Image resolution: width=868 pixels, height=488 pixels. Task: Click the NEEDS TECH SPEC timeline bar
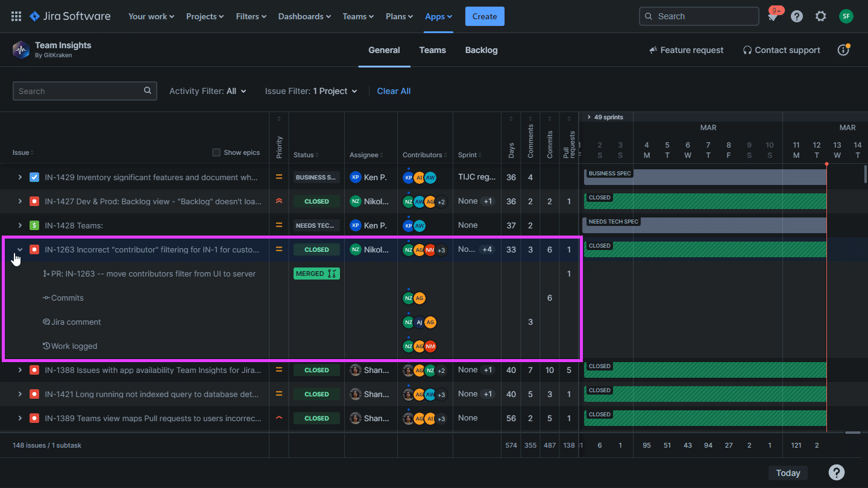704,225
